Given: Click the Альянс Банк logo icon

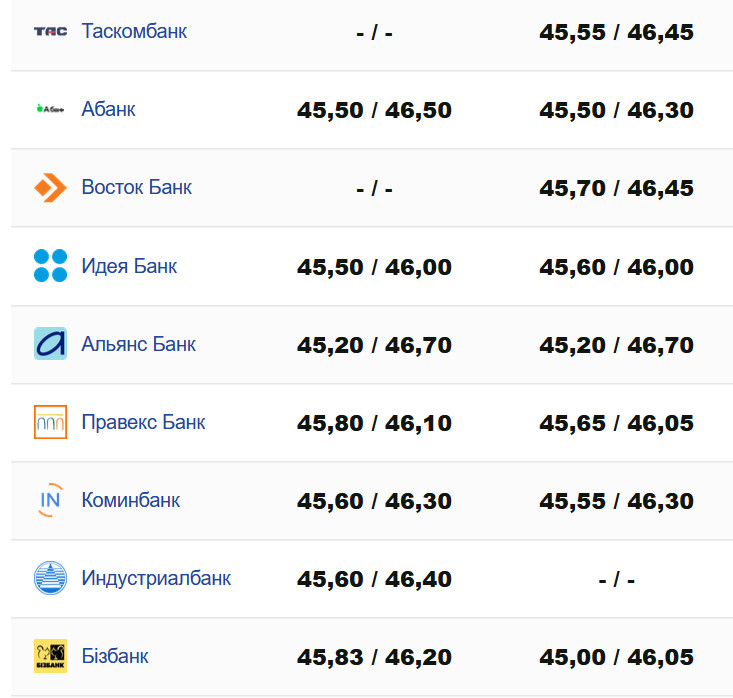Looking at the screenshot, I should click(x=50, y=344).
